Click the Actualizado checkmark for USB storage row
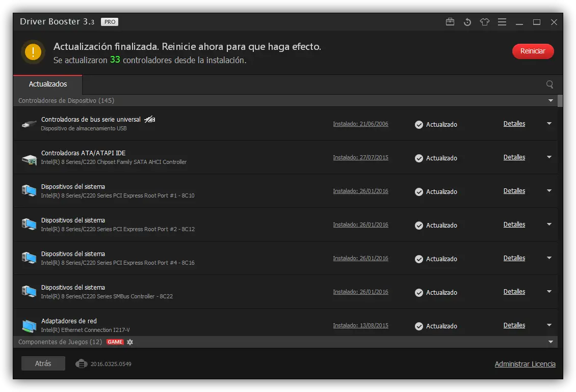Screen dimensions: 576x392 tap(419, 125)
